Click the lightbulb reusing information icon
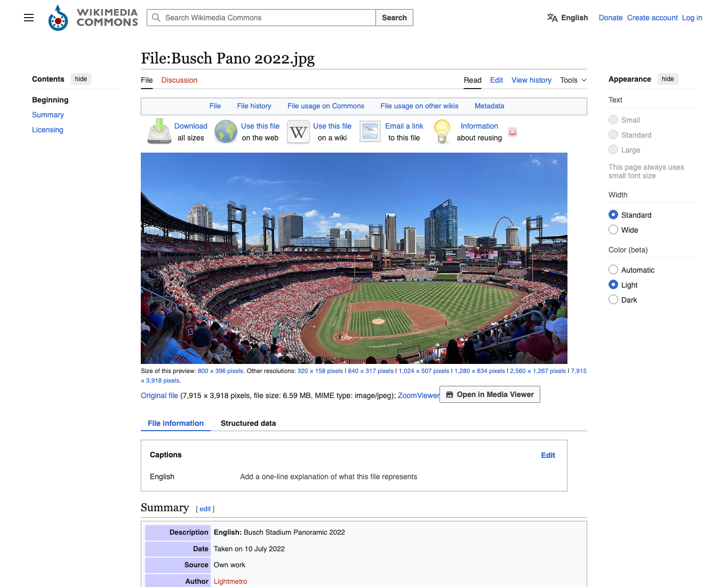Viewport: 728px width, 587px height. click(442, 132)
